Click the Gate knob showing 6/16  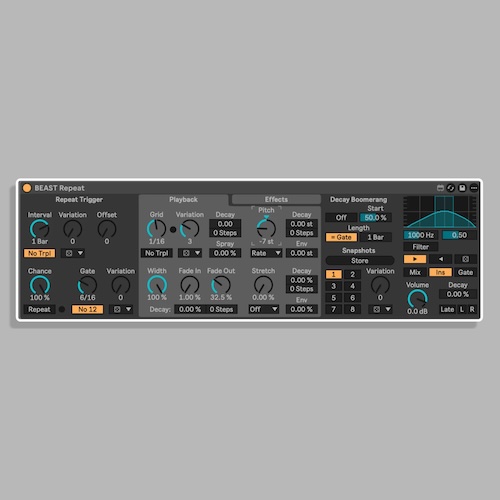[87, 285]
